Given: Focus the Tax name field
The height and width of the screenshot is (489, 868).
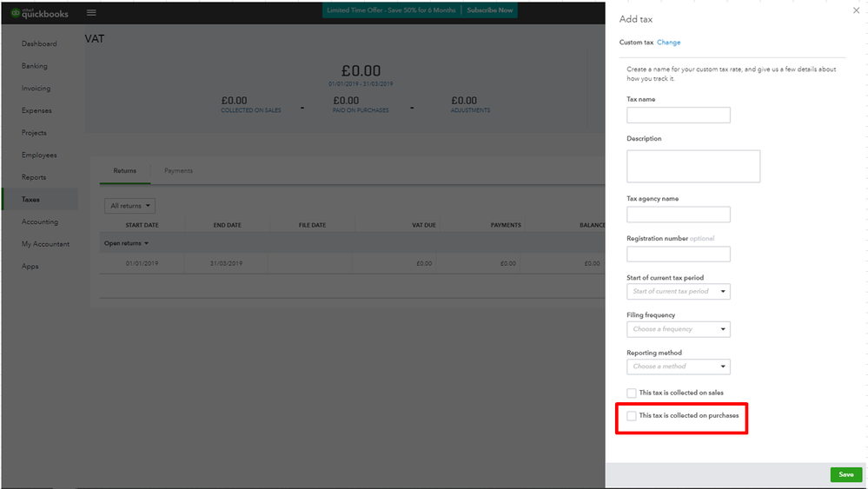Looking at the screenshot, I should point(678,115).
